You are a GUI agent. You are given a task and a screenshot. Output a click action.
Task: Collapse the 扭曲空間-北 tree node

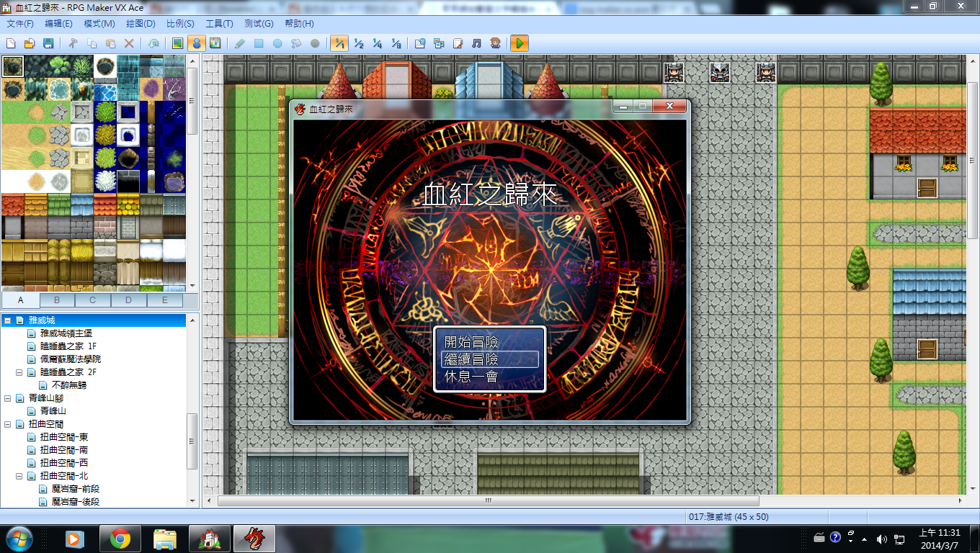(19, 476)
